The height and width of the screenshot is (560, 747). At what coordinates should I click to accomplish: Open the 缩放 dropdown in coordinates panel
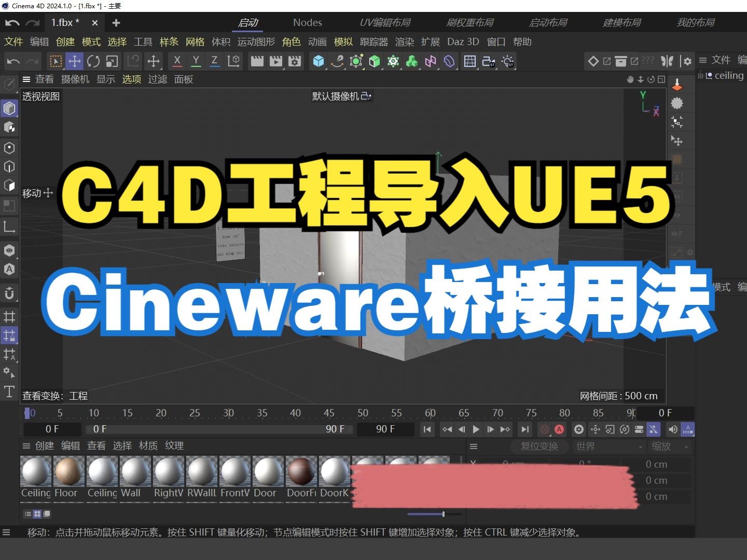click(x=668, y=446)
